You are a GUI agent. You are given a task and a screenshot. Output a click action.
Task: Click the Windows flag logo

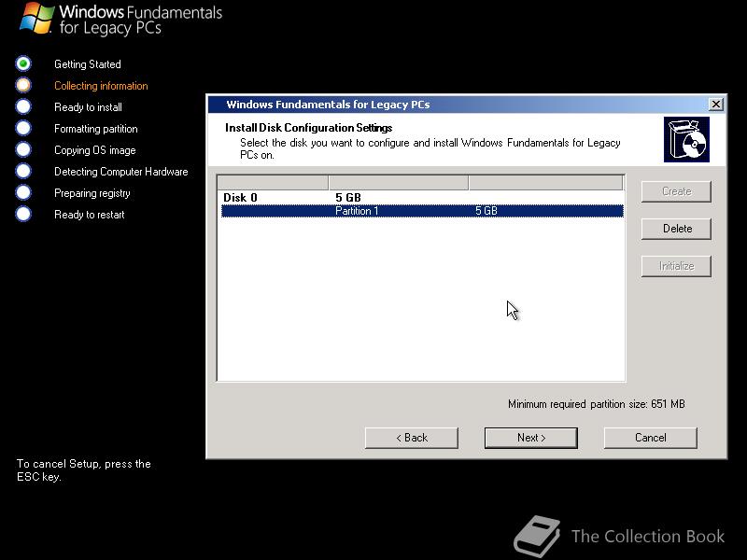[x=36, y=18]
